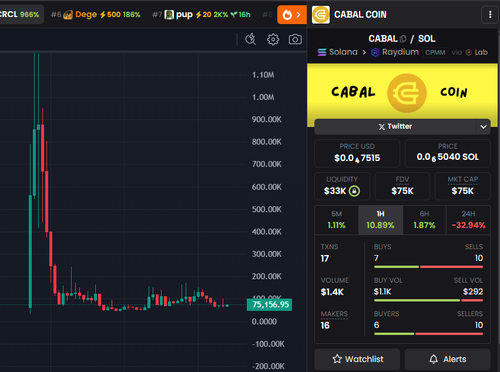The image size is (500, 372).
Task: Open the chart timezone clock icon
Action: point(250,39)
